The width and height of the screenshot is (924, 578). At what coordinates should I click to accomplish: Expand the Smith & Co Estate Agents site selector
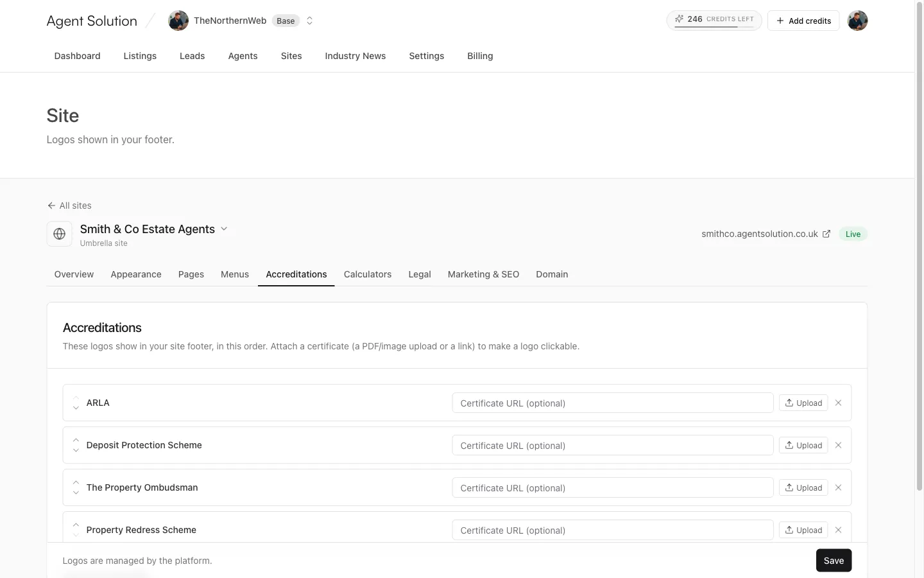224,229
